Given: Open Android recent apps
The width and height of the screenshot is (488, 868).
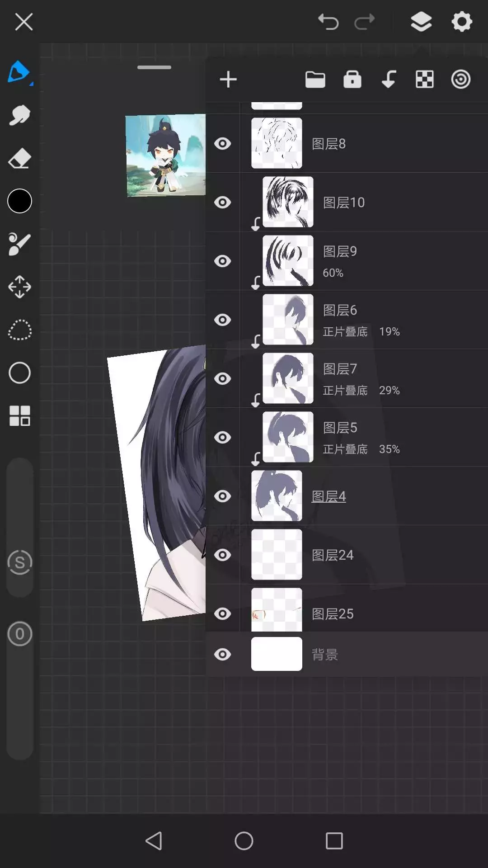Looking at the screenshot, I should (334, 841).
